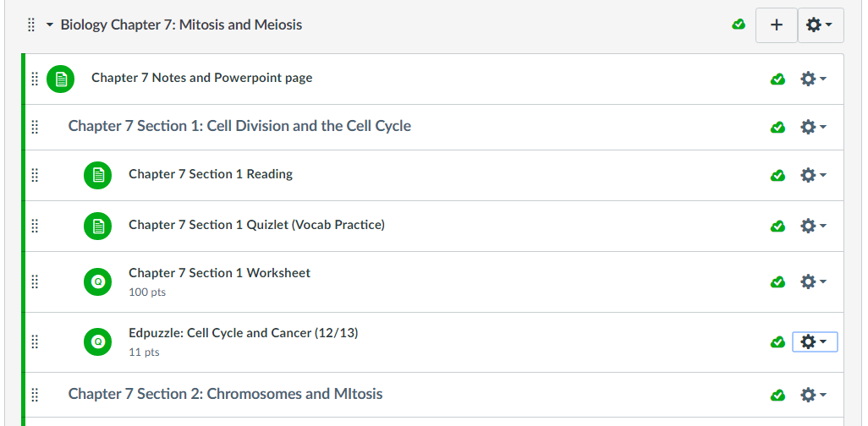Click drag handle for Chapter 7 Section 2 header
The width and height of the screenshot is (868, 426).
coord(35,395)
